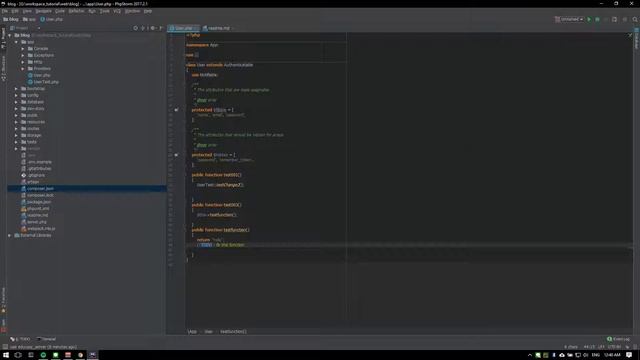This screenshot has width=640, height=360.
Task: Select server.php in the project tree
Action: coord(34,222)
